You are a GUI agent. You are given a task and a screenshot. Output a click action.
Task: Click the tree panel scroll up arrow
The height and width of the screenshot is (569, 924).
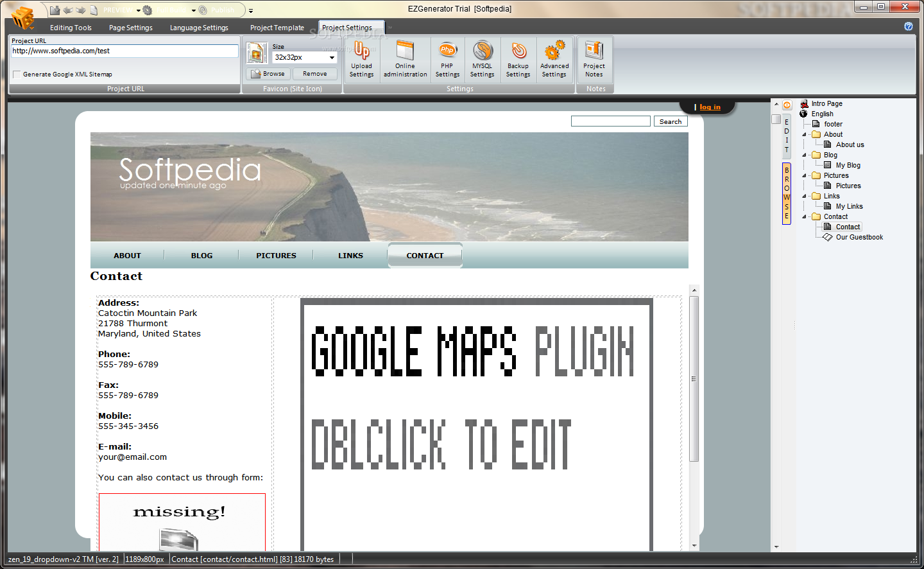(776, 104)
